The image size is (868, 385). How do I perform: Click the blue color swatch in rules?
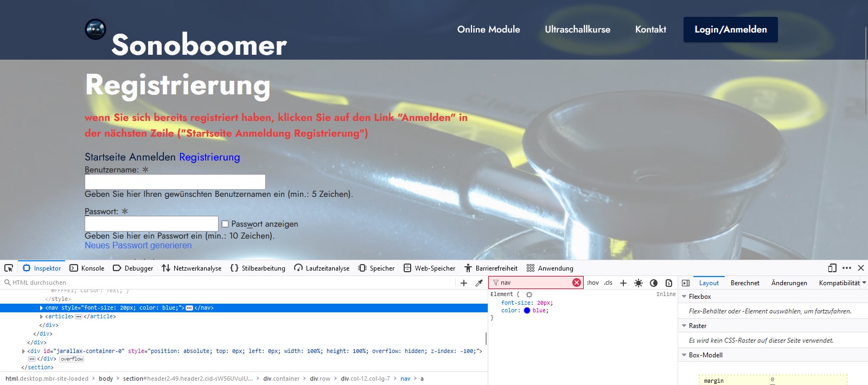click(x=527, y=311)
